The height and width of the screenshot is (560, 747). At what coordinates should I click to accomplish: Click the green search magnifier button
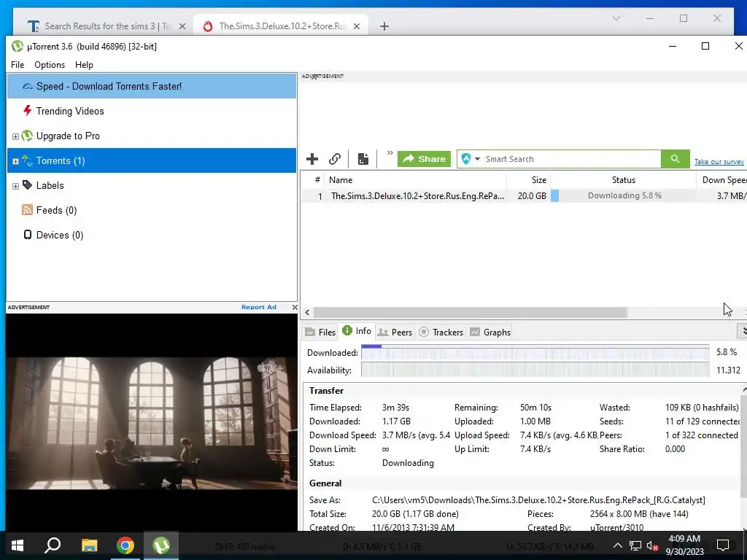point(675,159)
